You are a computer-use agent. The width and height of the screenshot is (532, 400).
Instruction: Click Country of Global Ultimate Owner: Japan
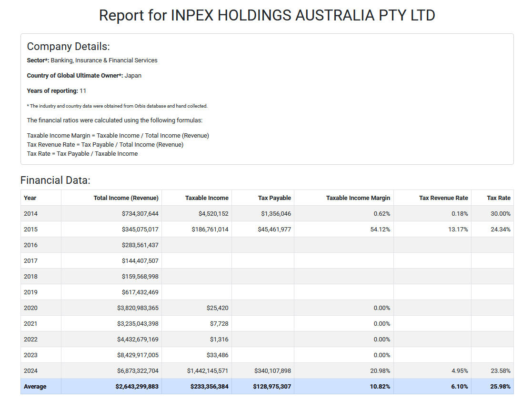click(x=84, y=76)
